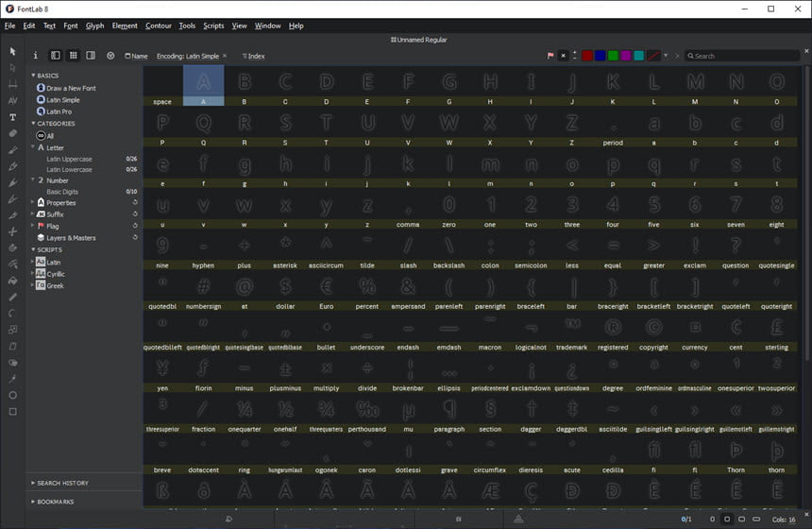Refresh the Flag category
The width and height of the screenshot is (812, 529).
135,226
